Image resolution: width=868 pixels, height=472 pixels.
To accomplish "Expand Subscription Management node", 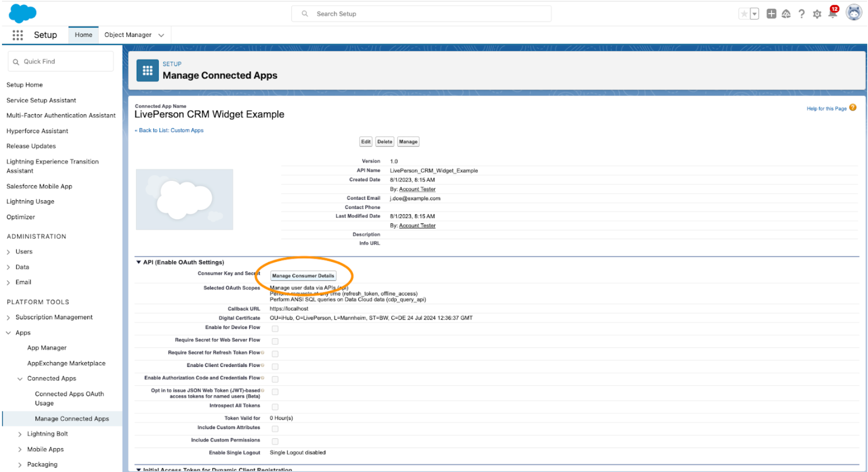I will [x=8, y=318].
